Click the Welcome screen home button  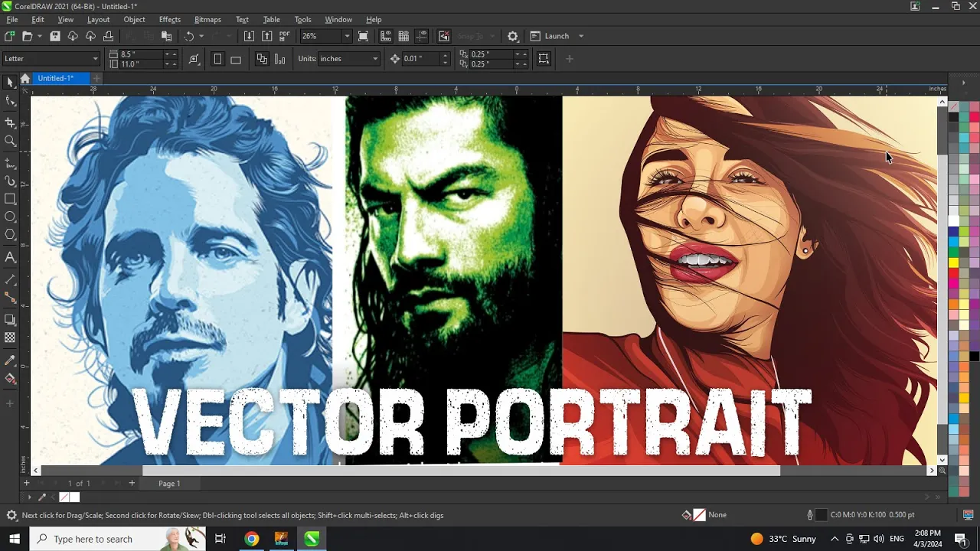pyautogui.click(x=24, y=78)
